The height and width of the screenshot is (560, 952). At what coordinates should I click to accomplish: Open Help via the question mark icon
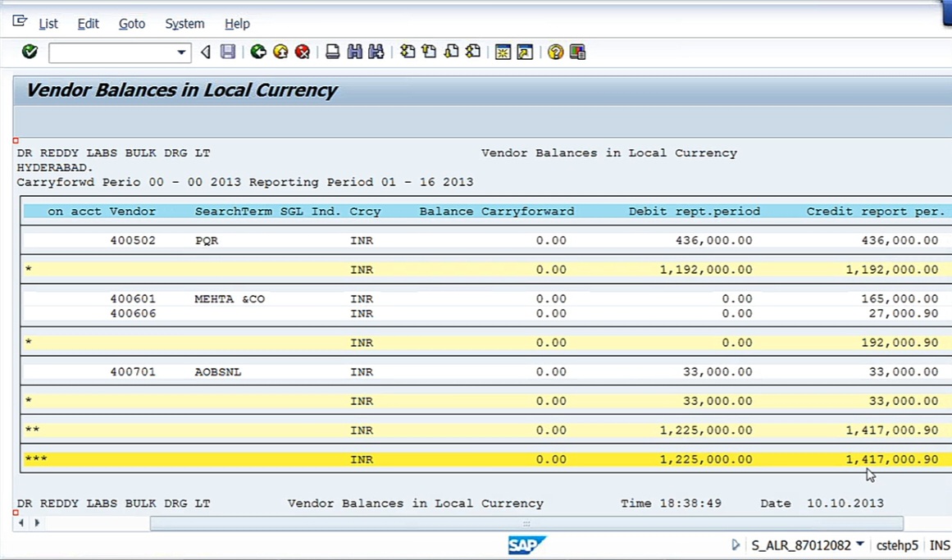[555, 52]
